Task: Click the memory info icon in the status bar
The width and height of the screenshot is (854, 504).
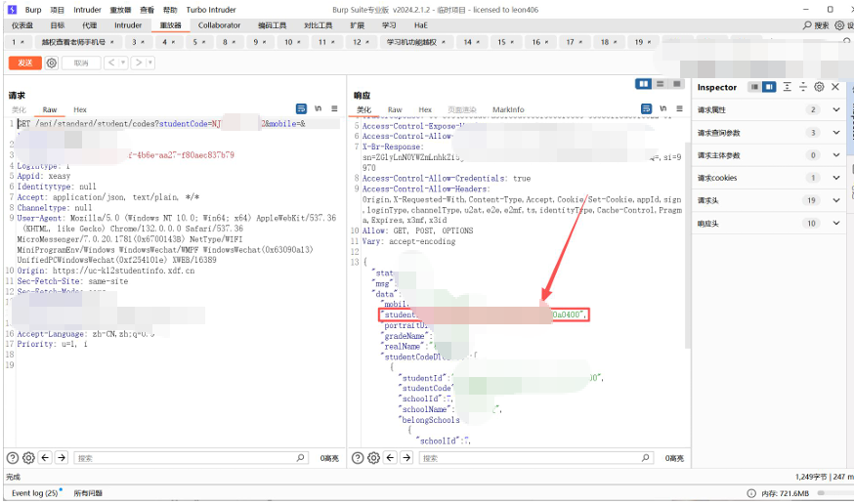Action: click(x=751, y=493)
